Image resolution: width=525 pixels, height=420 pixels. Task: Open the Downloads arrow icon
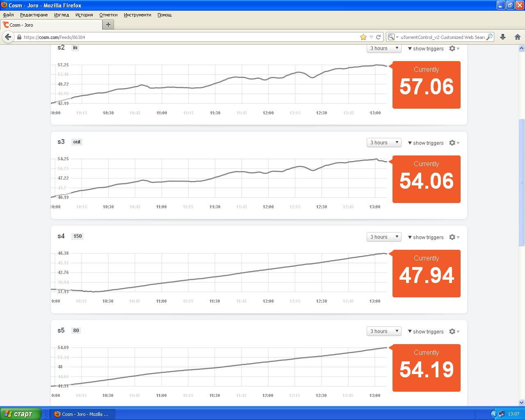click(x=503, y=37)
